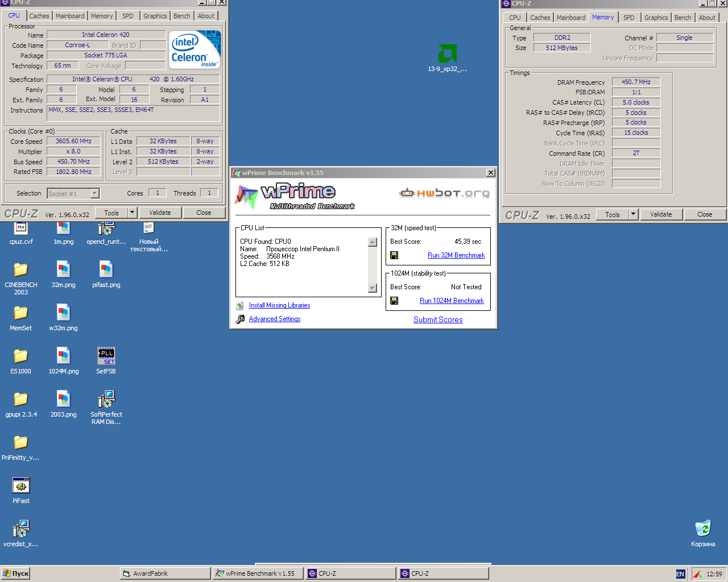The width and height of the screenshot is (728, 582).
Task: Click Close button in right CPU-Z
Action: [705, 214]
